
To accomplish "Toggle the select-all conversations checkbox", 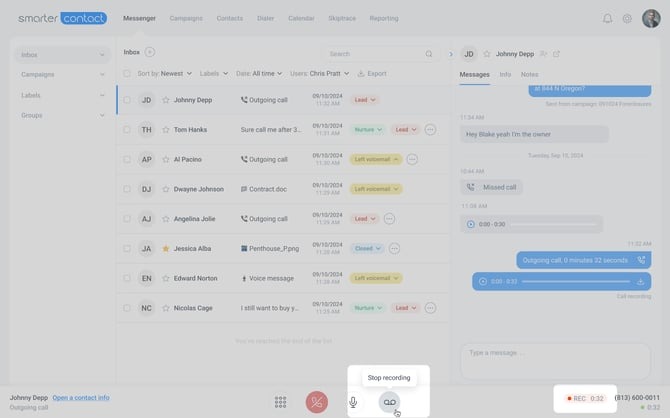I will [x=127, y=73].
